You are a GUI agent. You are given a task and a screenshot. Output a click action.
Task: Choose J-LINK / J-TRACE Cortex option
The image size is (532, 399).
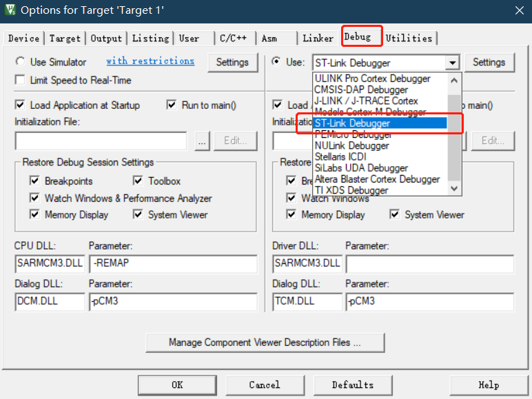click(x=380, y=101)
